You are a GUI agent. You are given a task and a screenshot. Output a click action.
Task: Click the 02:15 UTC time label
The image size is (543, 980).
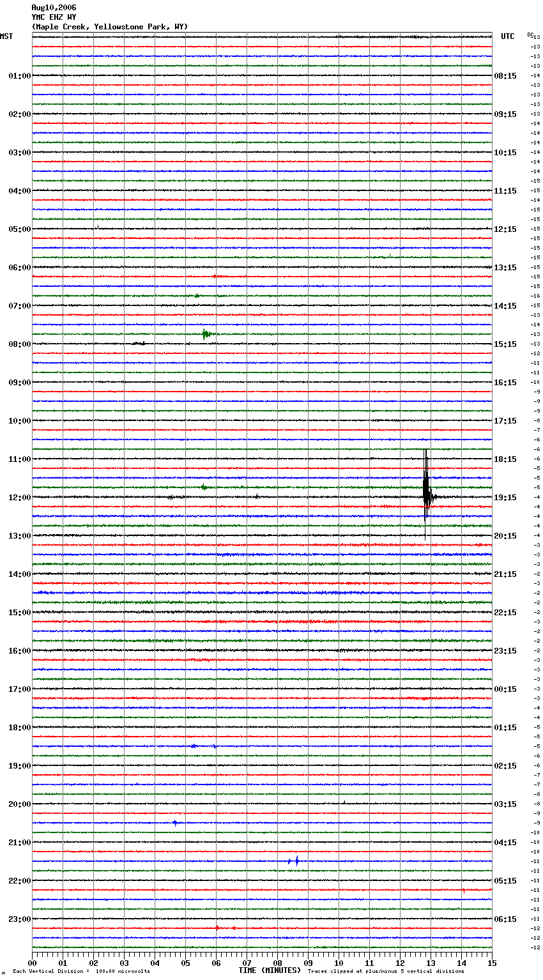click(x=505, y=766)
